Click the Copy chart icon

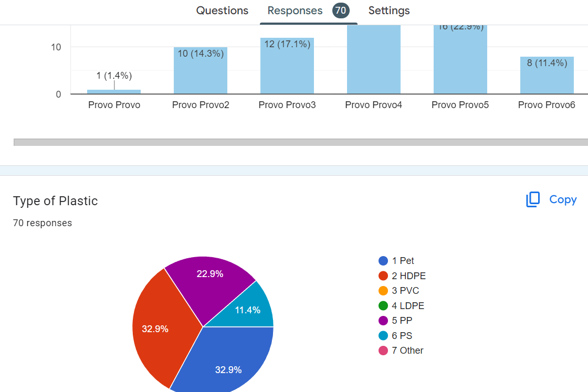533,199
